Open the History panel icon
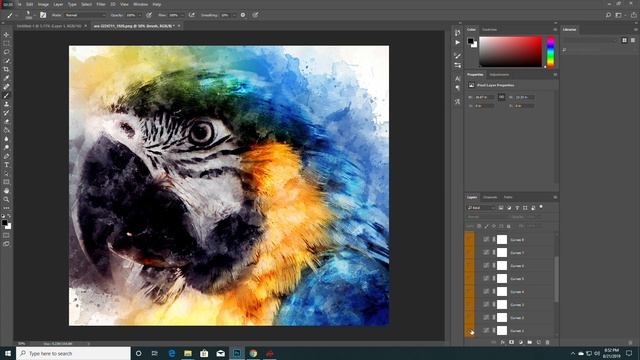640x360 pixels. click(458, 33)
